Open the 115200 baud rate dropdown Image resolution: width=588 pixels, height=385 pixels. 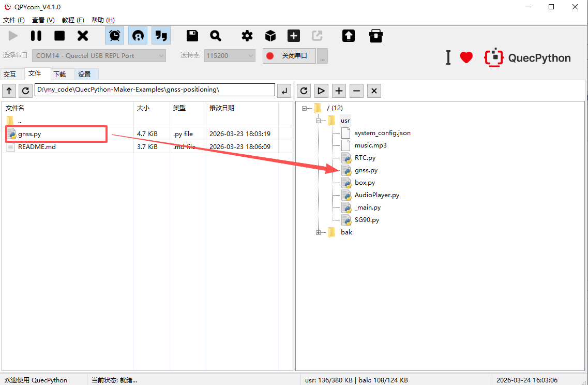(x=230, y=55)
